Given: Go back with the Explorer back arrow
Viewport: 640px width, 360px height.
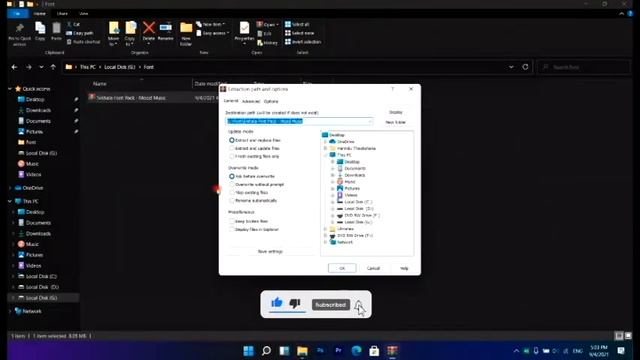Looking at the screenshot, I should click(x=14, y=67).
